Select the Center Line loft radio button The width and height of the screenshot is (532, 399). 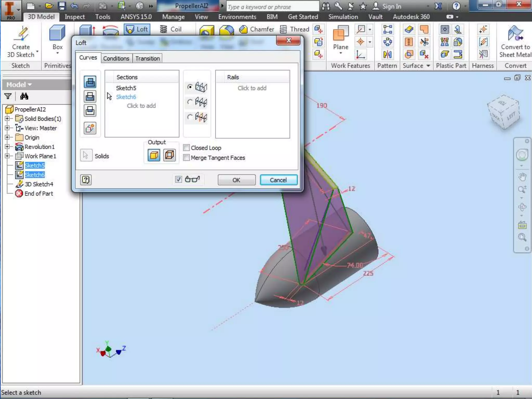[190, 102]
